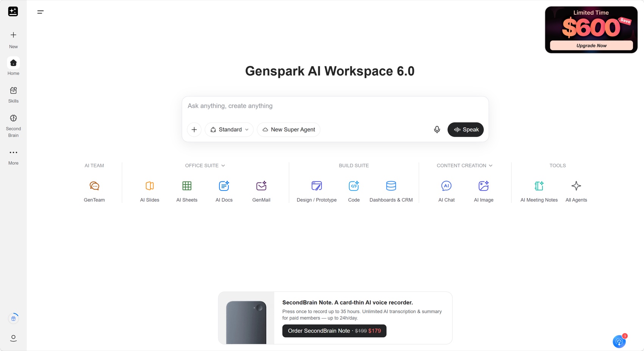Open AI Slides
The image size is (644, 351).
pyautogui.click(x=150, y=192)
